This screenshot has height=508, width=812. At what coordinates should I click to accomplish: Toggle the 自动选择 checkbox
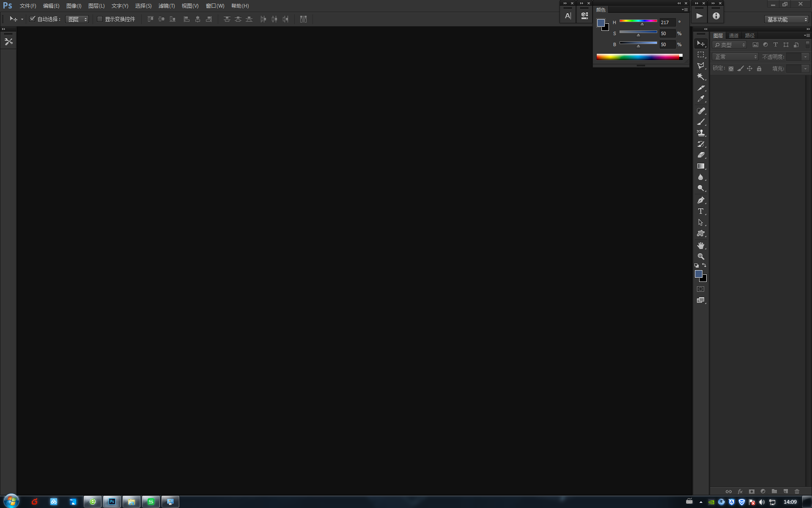point(33,19)
